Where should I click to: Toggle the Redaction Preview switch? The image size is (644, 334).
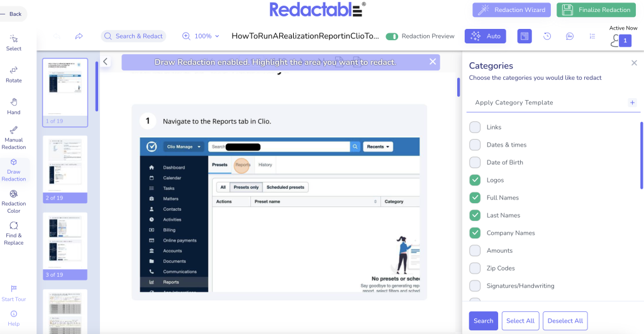click(x=392, y=36)
